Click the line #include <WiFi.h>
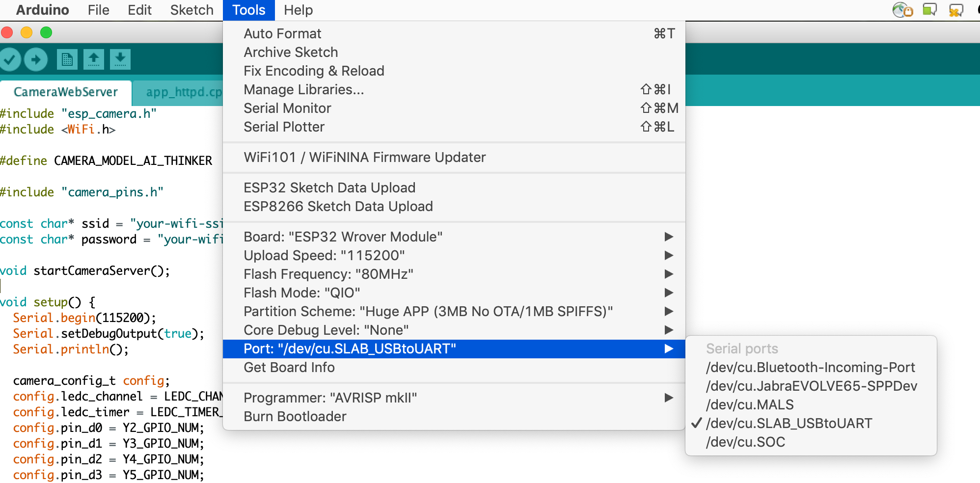 [x=58, y=130]
